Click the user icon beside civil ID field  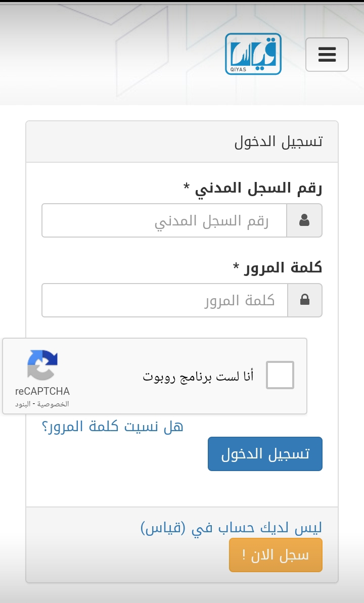pos(304,220)
